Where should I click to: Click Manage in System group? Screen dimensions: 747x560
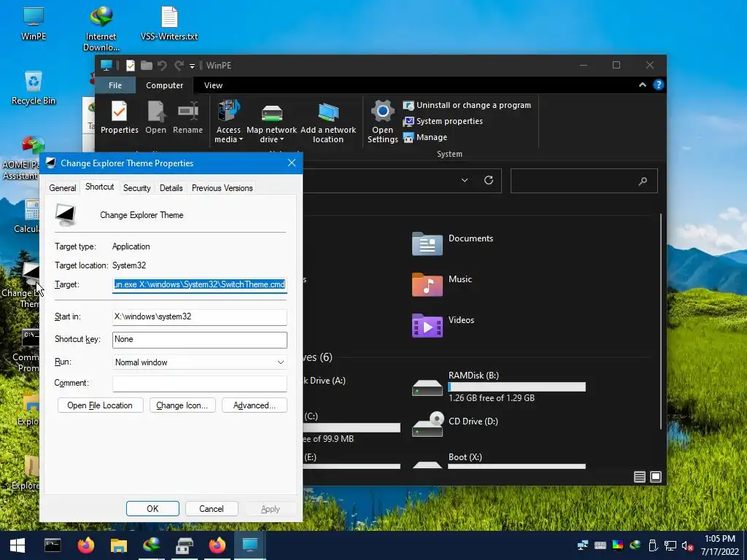(425, 137)
